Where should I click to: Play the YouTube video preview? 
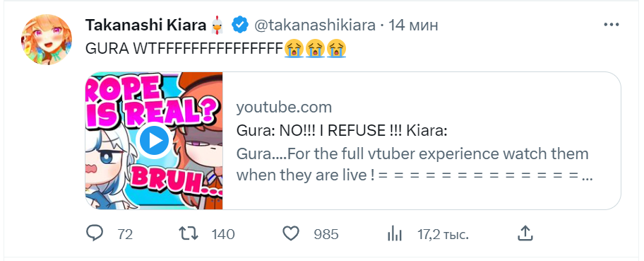(154, 141)
